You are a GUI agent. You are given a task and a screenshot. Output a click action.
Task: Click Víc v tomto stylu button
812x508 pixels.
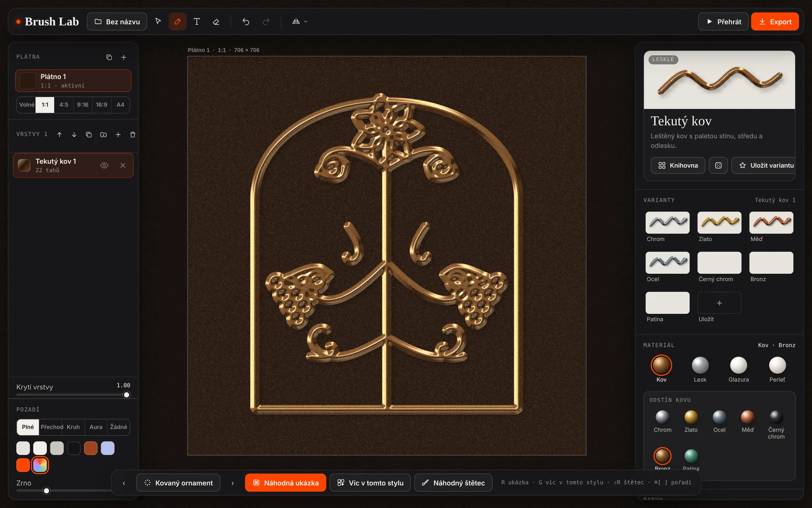pyautogui.click(x=370, y=483)
